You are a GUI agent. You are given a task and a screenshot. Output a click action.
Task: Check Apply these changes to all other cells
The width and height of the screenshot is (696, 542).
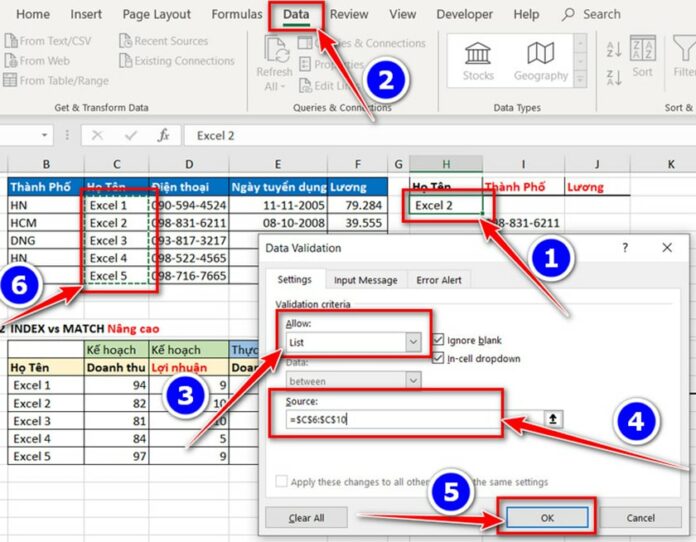[x=281, y=481]
